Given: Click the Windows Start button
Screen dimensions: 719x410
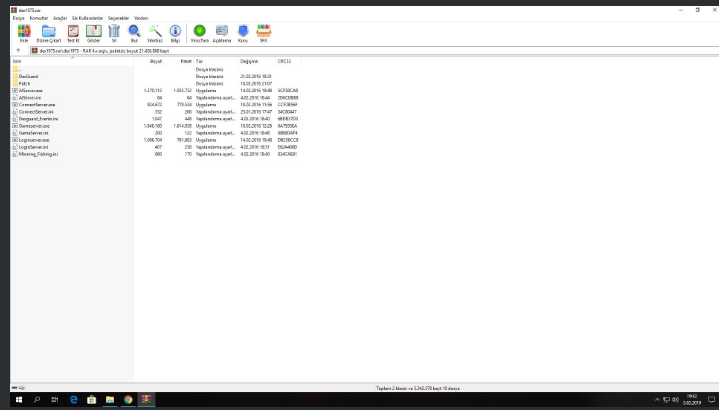Looking at the screenshot, I should pyautogui.click(x=19, y=399).
